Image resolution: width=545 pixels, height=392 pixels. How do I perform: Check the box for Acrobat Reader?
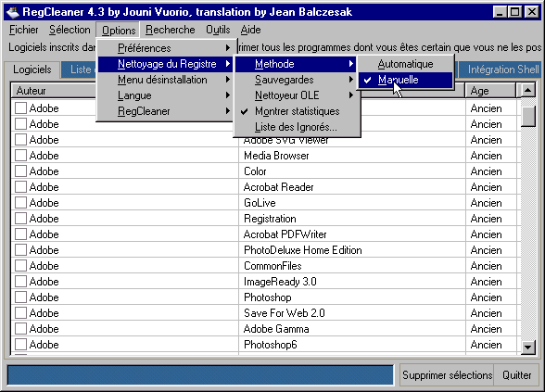[x=20, y=187]
